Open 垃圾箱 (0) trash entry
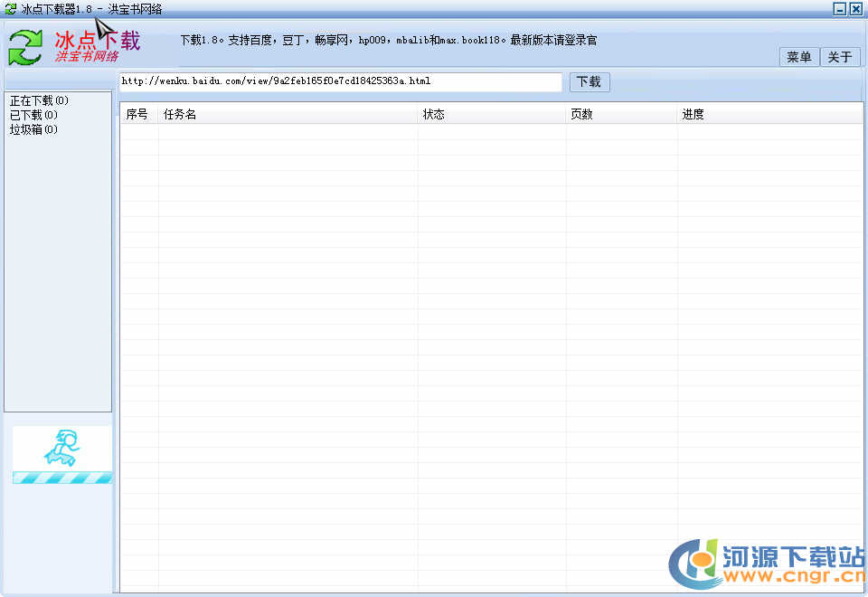The height and width of the screenshot is (597, 868). point(33,129)
